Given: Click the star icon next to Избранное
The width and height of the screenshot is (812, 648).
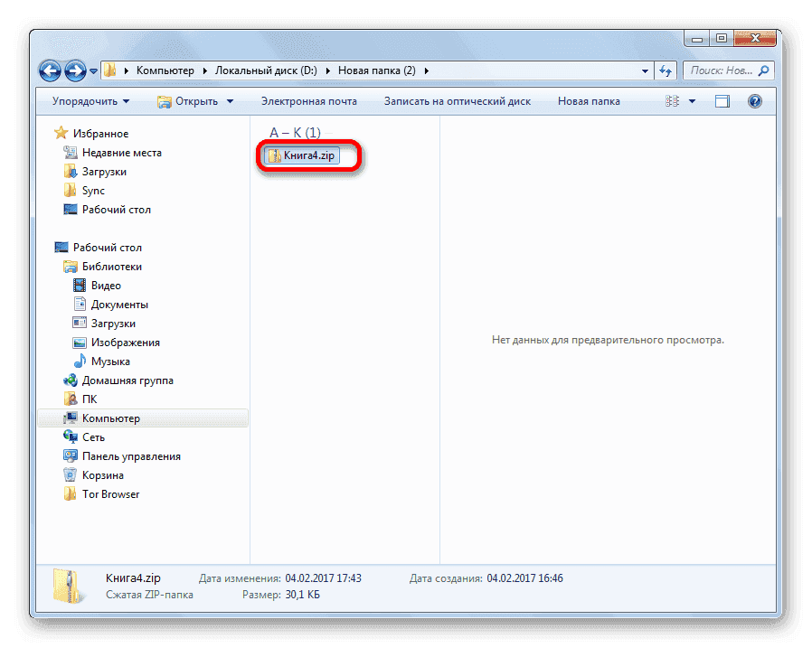Looking at the screenshot, I should pos(61,133).
